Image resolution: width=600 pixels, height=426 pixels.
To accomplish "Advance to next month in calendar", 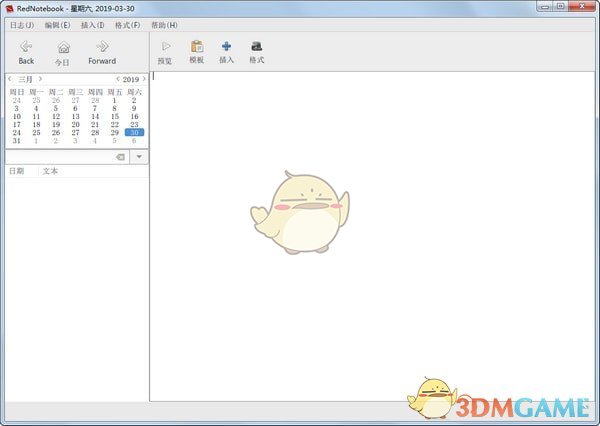I will click(40, 78).
